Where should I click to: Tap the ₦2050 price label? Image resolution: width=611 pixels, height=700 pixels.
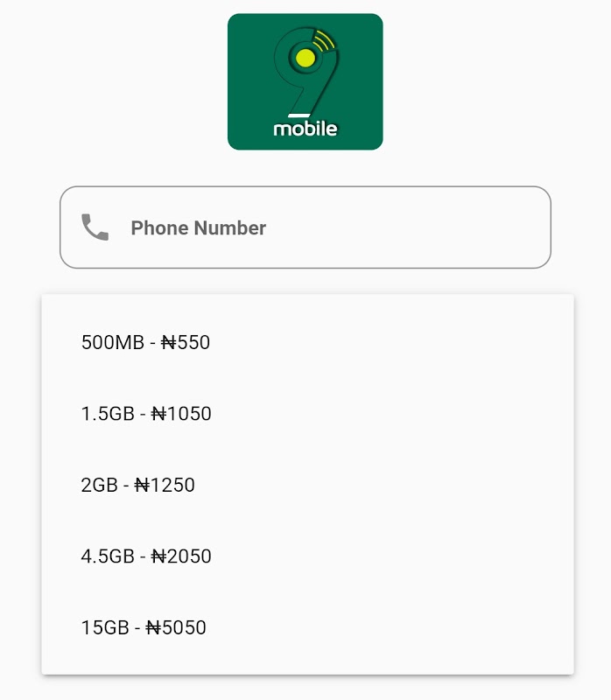click(181, 556)
